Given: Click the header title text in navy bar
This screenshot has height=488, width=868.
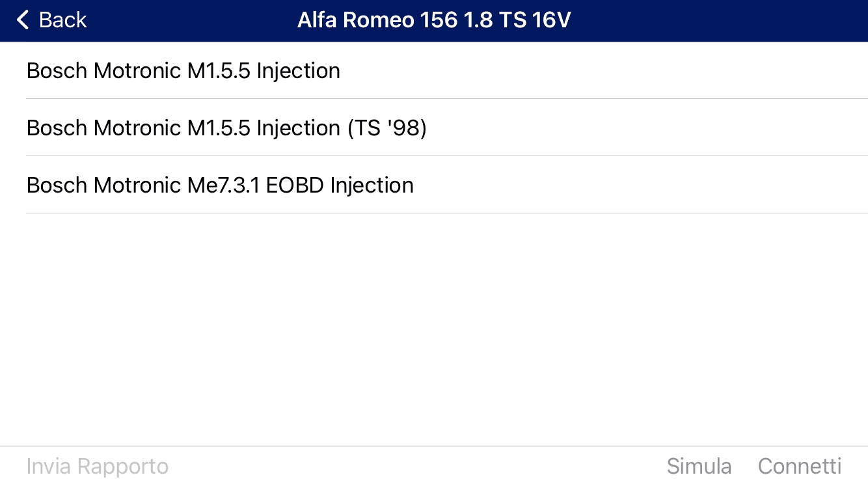Looking at the screenshot, I should (x=434, y=20).
